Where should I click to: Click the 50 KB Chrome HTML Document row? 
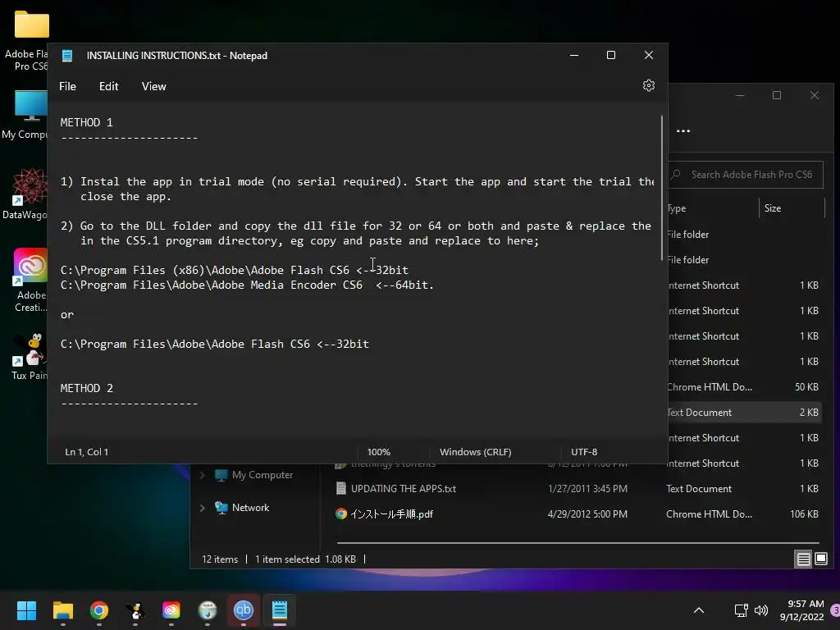pos(743,387)
